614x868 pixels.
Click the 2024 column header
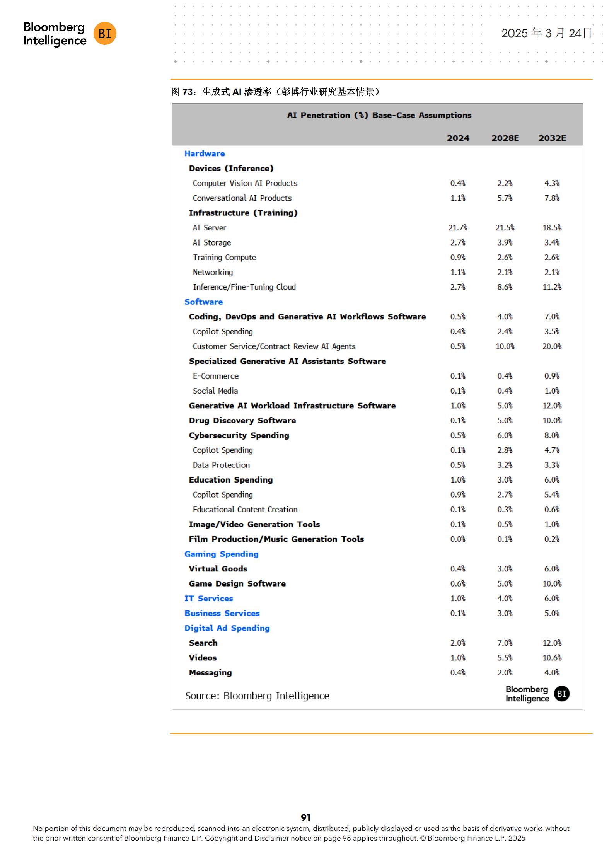458,138
